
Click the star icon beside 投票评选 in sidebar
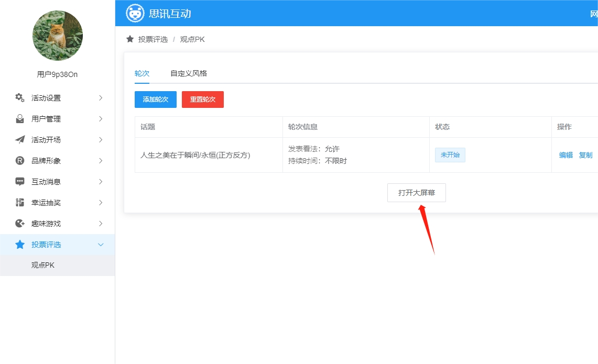click(20, 245)
